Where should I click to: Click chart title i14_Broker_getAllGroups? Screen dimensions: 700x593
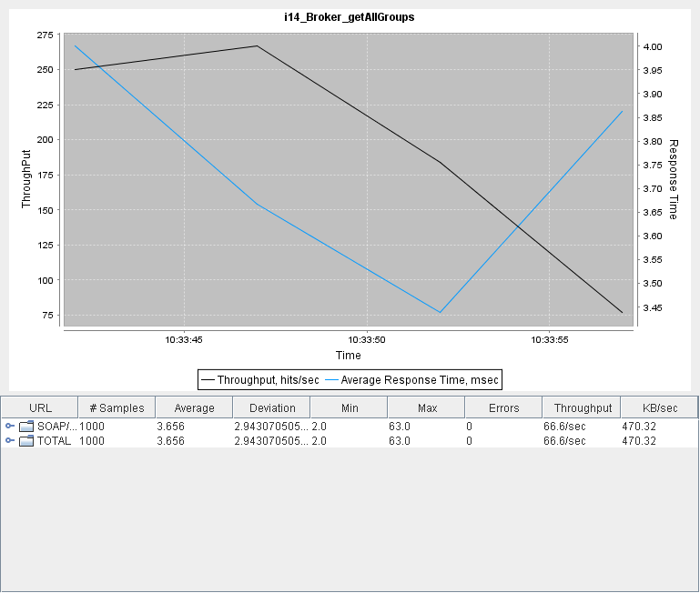click(350, 17)
